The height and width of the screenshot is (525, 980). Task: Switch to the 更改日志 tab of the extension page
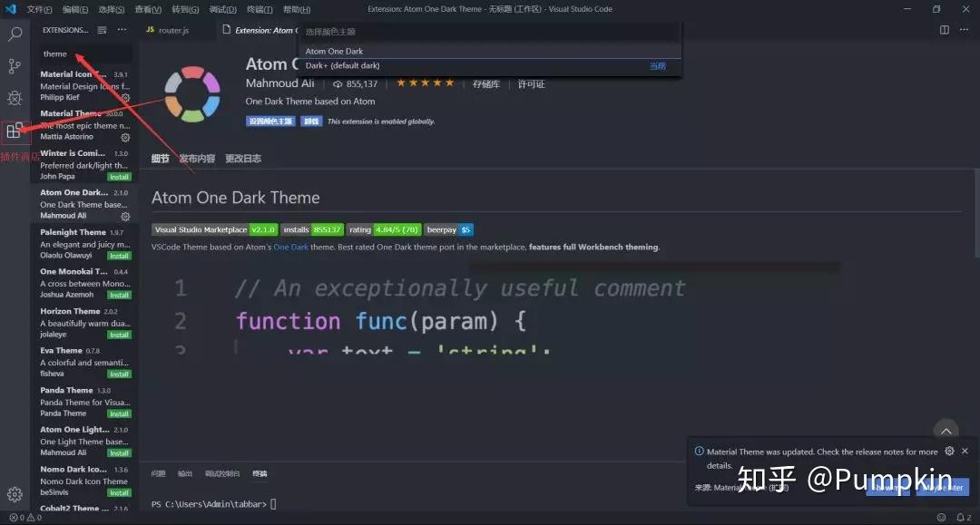pos(242,157)
